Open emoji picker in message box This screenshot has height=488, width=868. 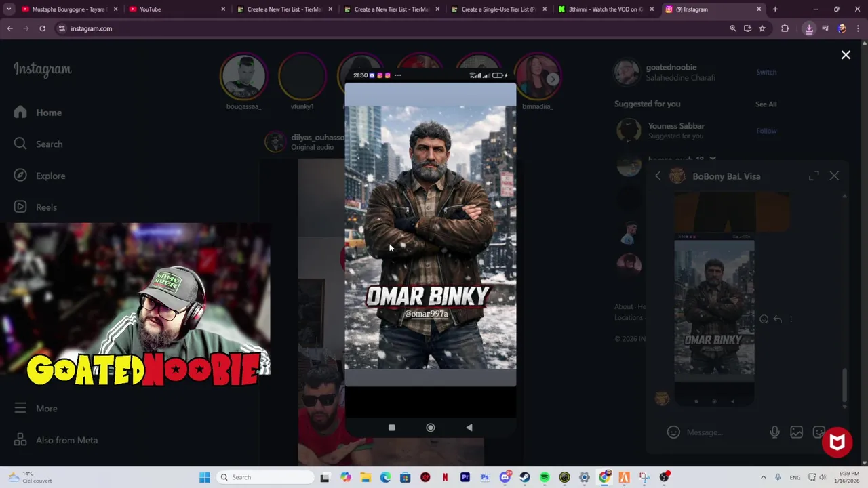(673, 432)
